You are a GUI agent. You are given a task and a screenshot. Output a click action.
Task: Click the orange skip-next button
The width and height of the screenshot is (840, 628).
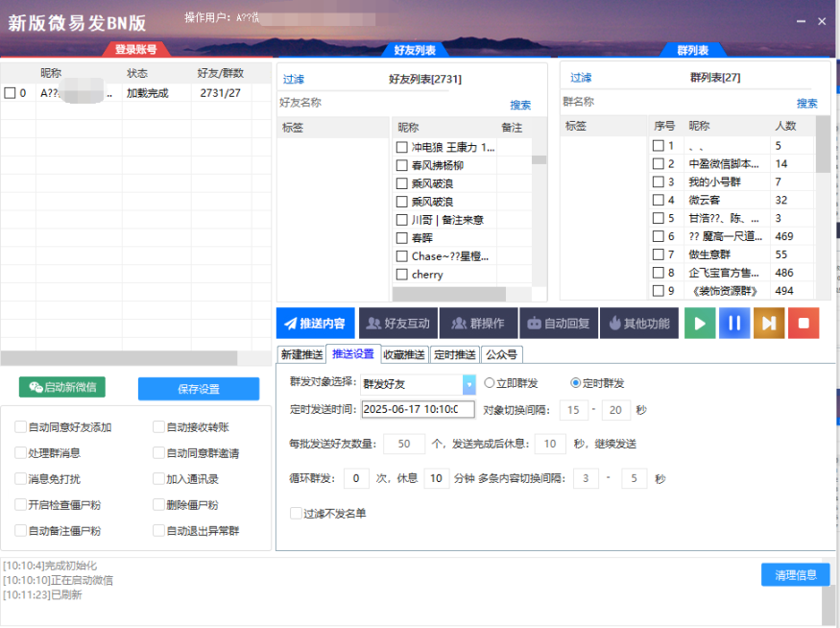tap(769, 324)
